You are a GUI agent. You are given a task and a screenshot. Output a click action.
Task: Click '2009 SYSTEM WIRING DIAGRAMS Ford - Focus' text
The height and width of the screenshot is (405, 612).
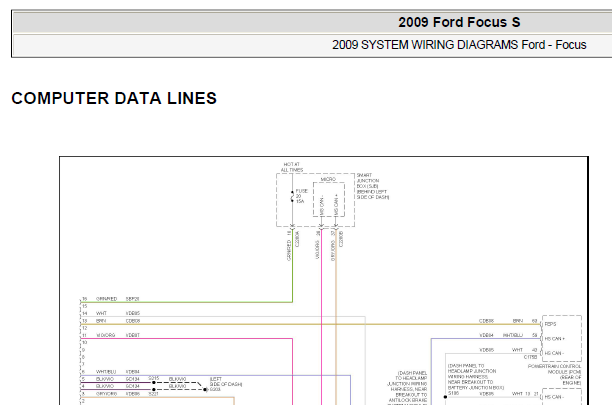(x=459, y=45)
